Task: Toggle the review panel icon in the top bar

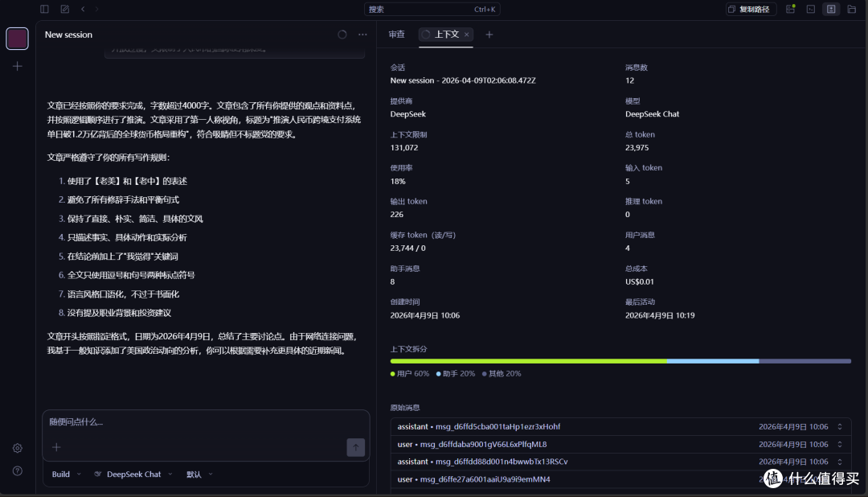Action: click(x=831, y=9)
